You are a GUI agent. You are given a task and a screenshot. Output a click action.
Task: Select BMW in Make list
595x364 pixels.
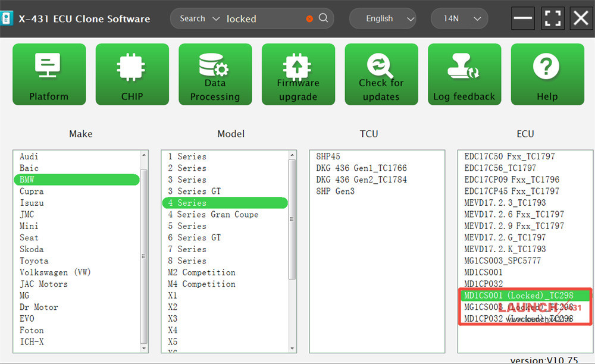tap(77, 180)
